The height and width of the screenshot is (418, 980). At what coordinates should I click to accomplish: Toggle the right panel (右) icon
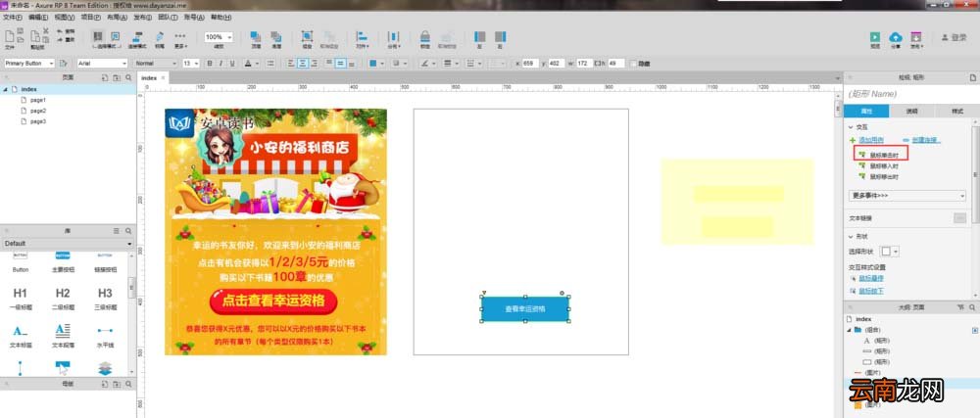coord(500,37)
